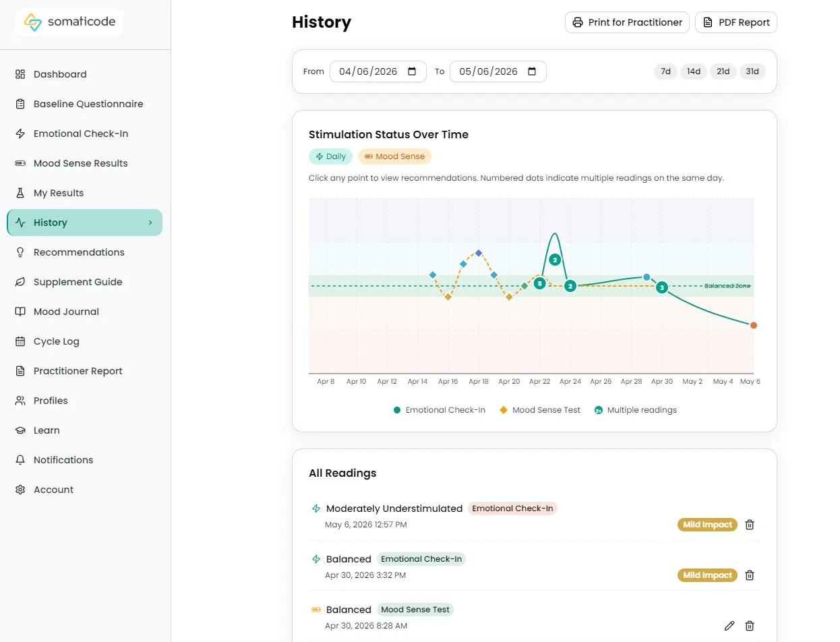Click the Supplement Guide leaf icon

(20, 282)
